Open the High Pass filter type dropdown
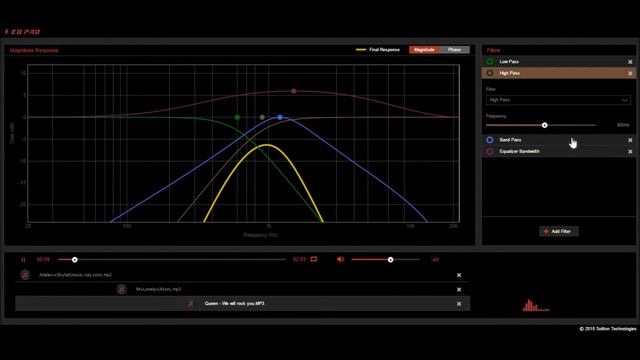Image resolution: width=640 pixels, height=360 pixels. (558, 100)
